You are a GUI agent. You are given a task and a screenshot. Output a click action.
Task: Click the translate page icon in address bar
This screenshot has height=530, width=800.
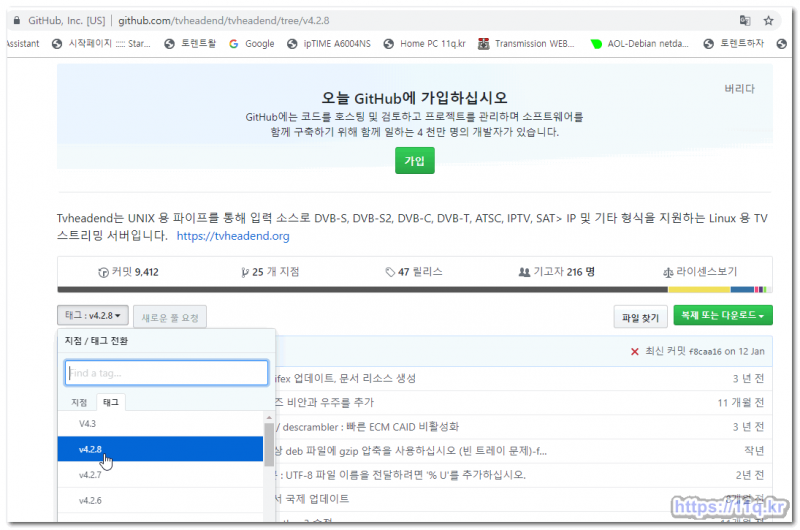(x=745, y=20)
